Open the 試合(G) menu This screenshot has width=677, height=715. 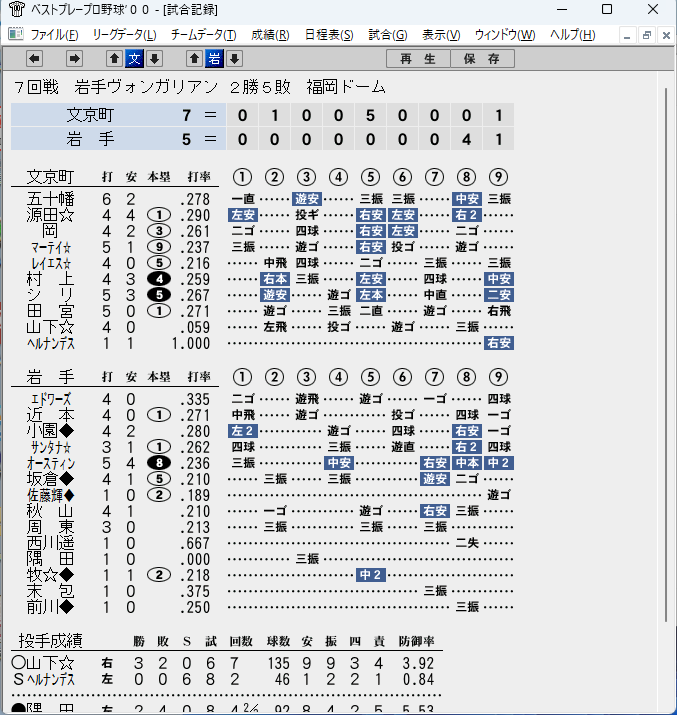click(388, 35)
